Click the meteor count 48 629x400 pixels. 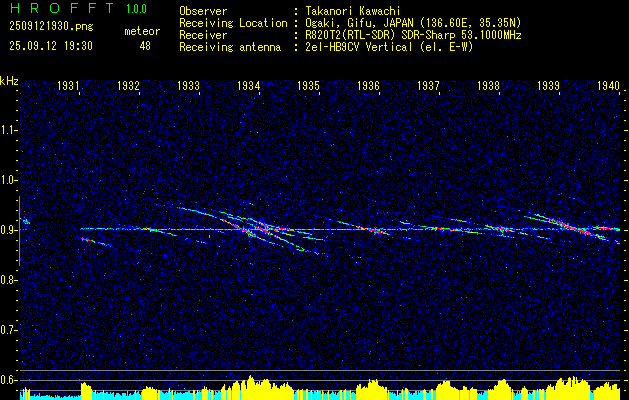(145, 46)
